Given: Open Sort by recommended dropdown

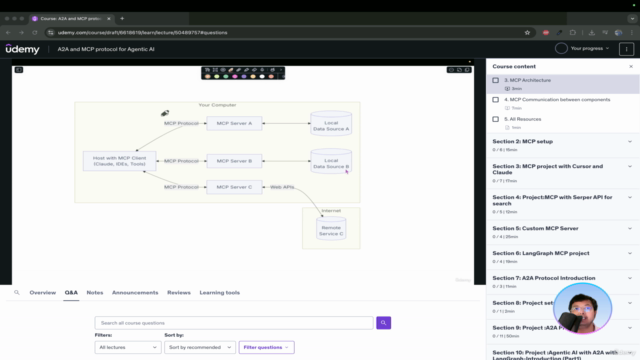Looking at the screenshot, I should (x=200, y=347).
